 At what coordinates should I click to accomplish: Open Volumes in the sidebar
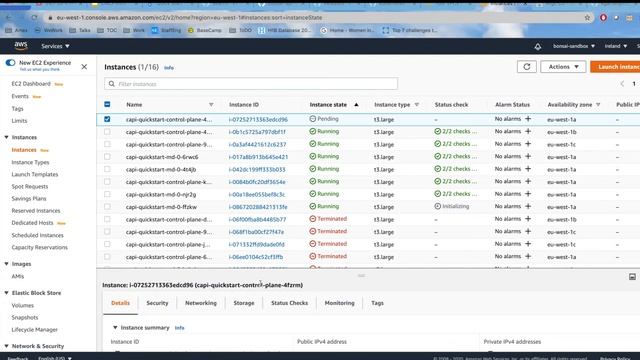(x=22, y=305)
